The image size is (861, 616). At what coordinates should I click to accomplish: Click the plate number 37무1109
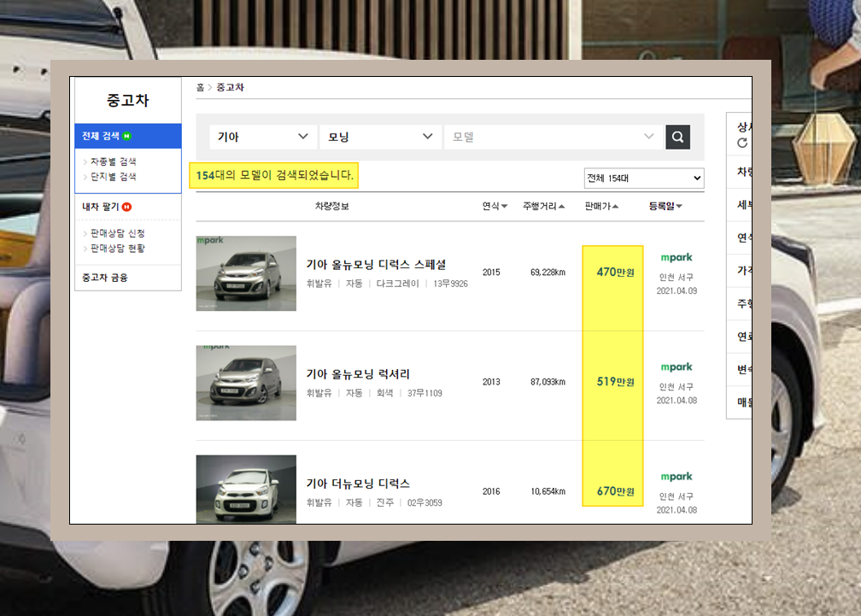425,393
